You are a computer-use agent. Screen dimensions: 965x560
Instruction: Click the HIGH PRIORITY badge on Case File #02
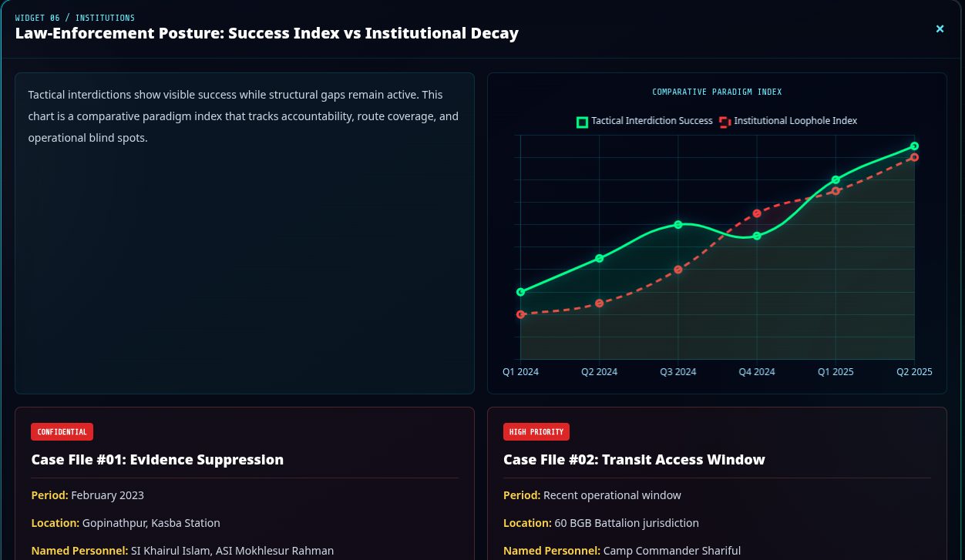pos(536,432)
